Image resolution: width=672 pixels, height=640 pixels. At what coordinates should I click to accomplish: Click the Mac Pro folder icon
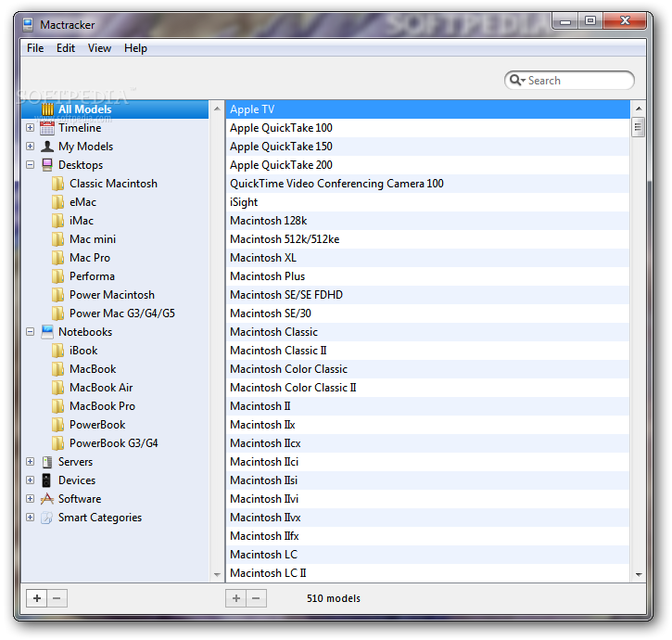57,258
